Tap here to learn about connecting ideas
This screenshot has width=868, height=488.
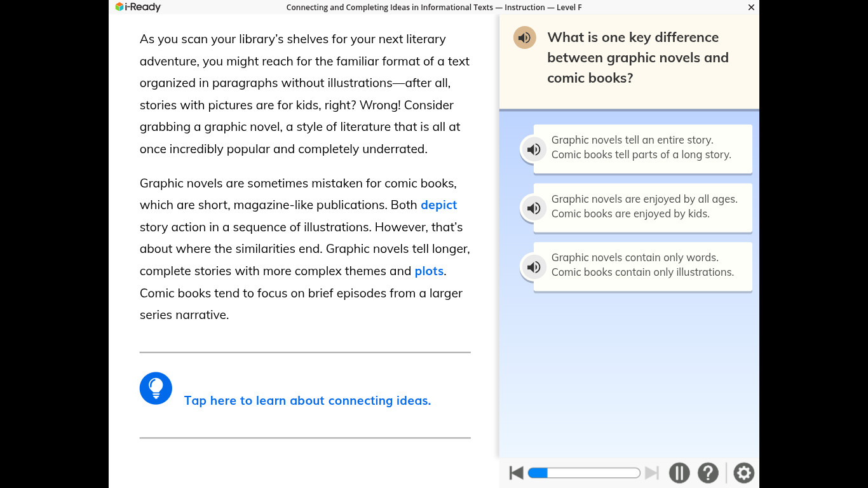tap(308, 401)
